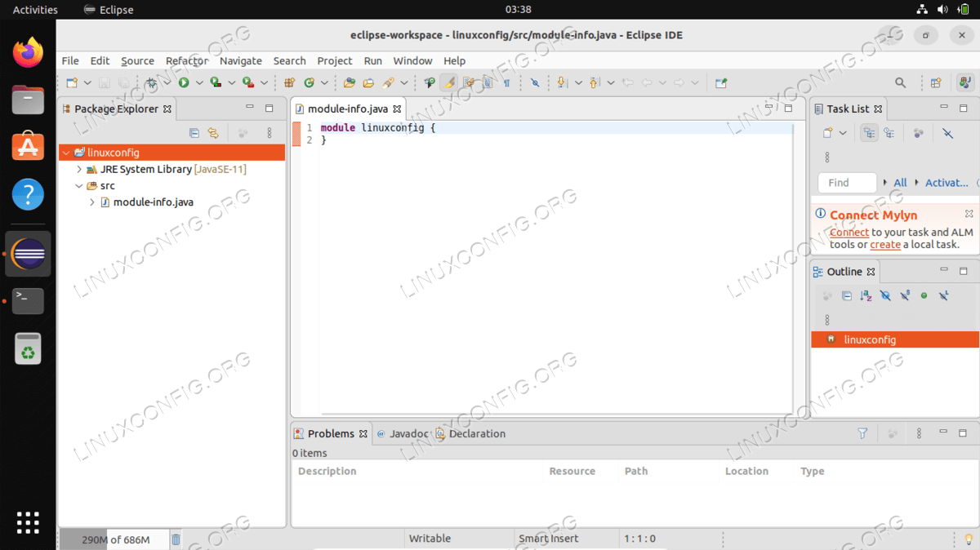Viewport: 980px width, 550px height.
Task: Open the New Java Class dropdown arrow
Action: click(324, 82)
